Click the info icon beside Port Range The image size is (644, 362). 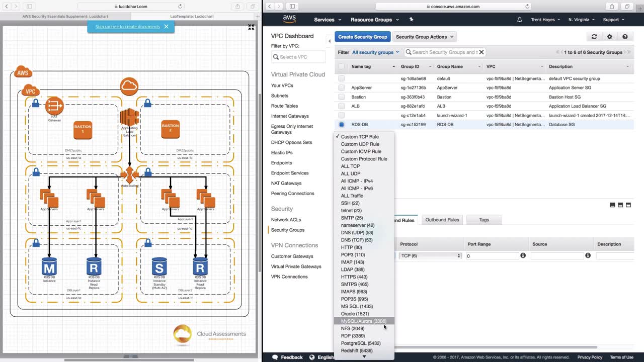pos(523,256)
